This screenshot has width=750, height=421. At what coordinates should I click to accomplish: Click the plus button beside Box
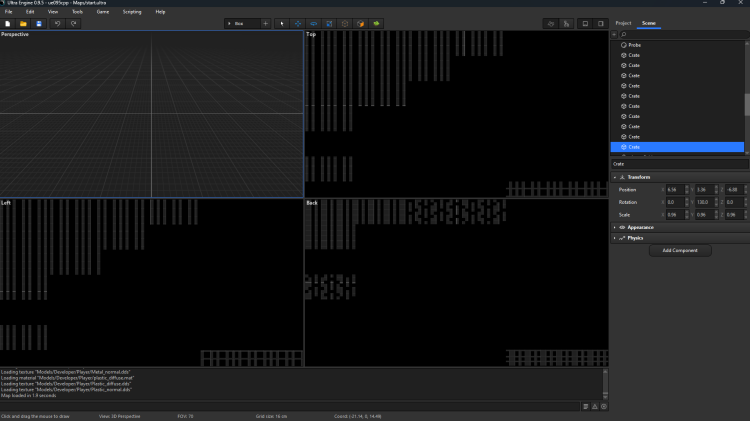coord(265,23)
